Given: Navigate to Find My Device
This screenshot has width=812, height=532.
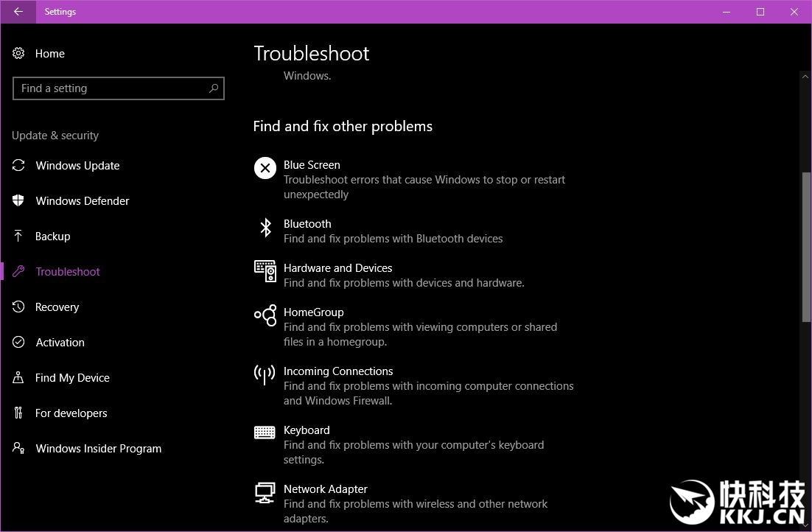Looking at the screenshot, I should pos(72,378).
